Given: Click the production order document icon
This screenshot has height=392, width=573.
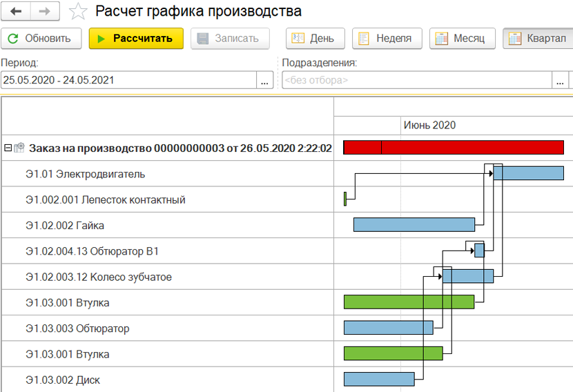Looking at the screenshot, I should (19, 148).
